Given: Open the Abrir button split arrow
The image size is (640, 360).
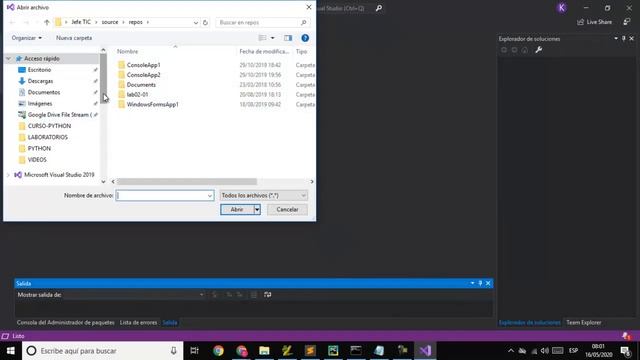Looking at the screenshot, I should pos(257,209).
